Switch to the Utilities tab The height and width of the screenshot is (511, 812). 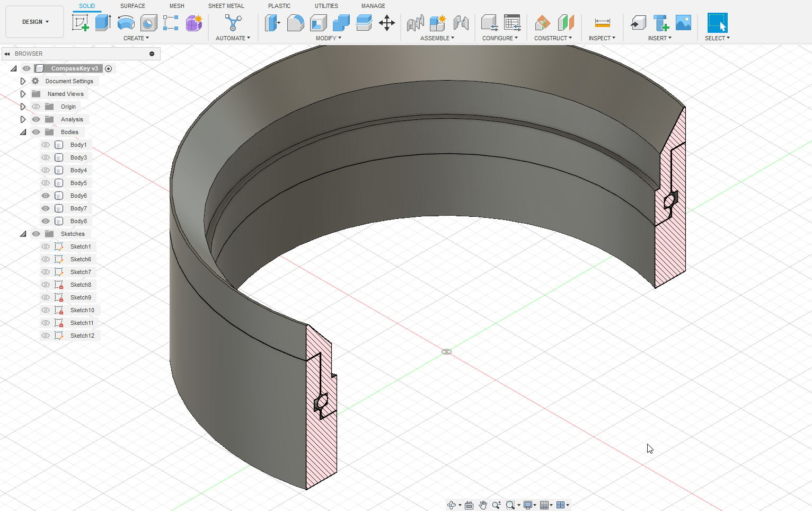click(x=326, y=6)
